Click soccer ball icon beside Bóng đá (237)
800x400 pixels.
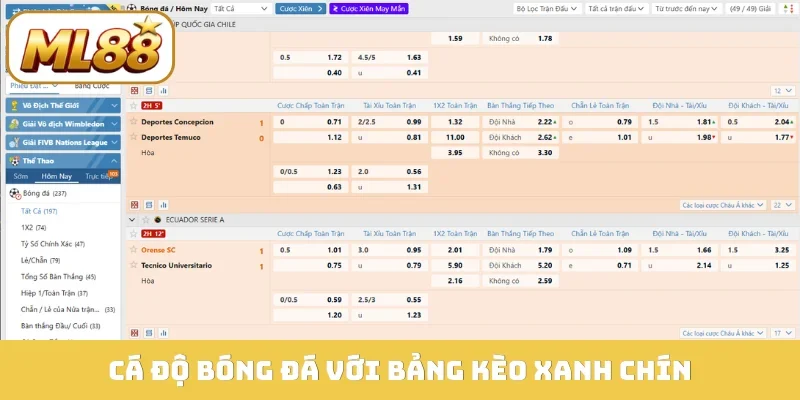tap(15, 193)
